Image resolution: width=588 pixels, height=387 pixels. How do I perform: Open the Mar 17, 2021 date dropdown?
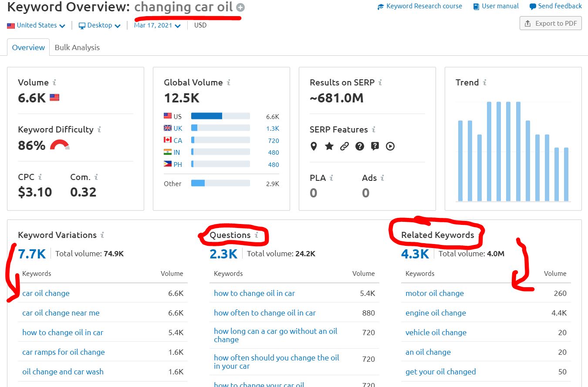(157, 25)
